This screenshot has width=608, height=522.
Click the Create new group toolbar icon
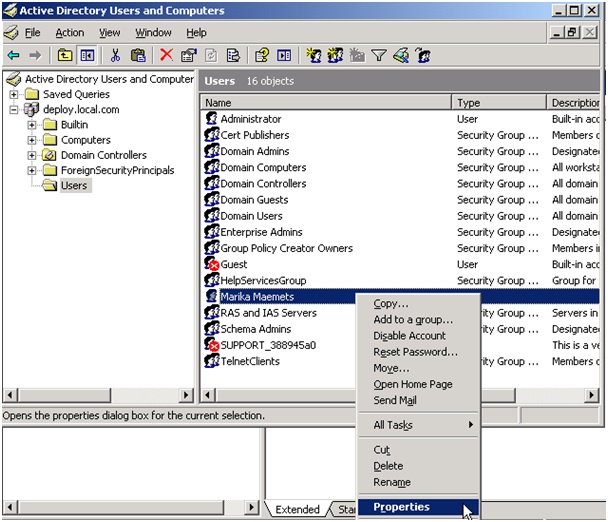335,55
